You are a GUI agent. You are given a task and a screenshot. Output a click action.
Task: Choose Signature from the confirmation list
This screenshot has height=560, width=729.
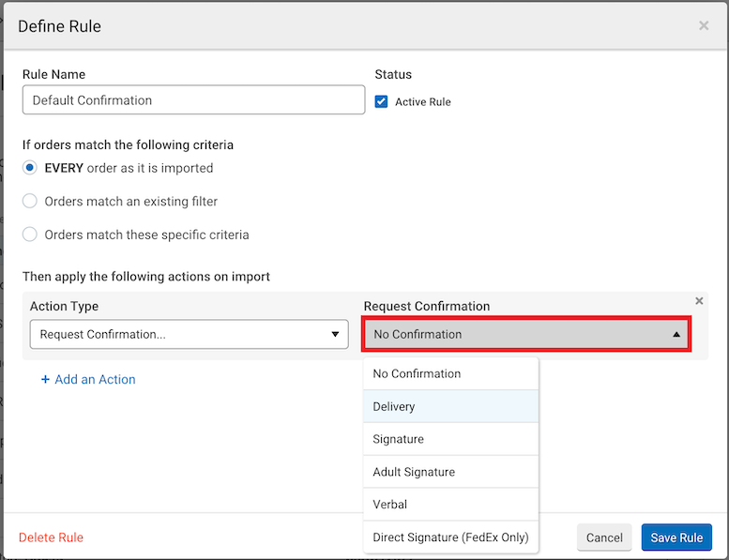(450, 439)
